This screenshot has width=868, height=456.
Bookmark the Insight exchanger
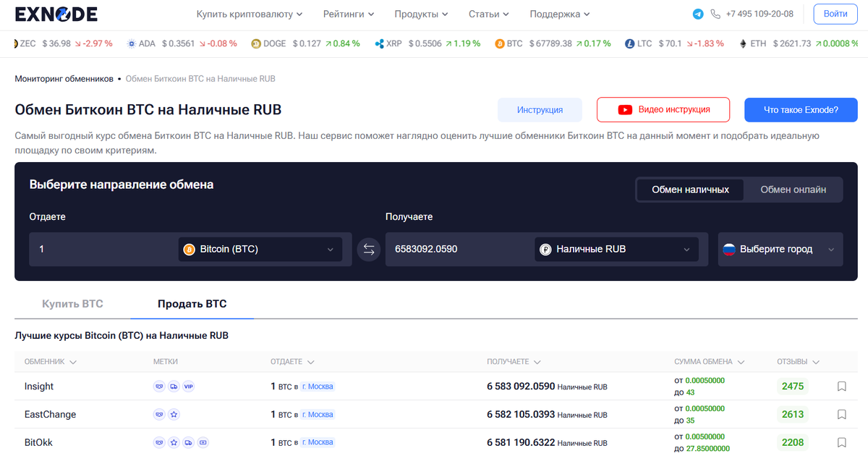842,387
